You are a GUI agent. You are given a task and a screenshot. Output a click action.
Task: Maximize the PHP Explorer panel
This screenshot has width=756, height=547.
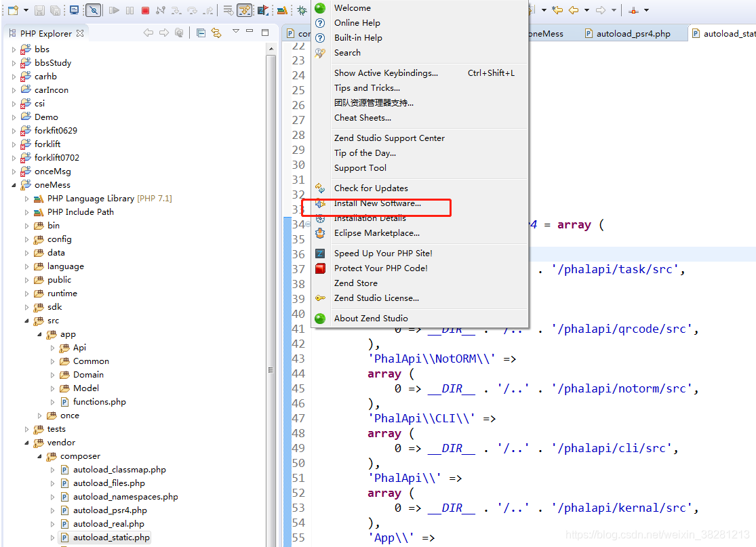(x=264, y=33)
